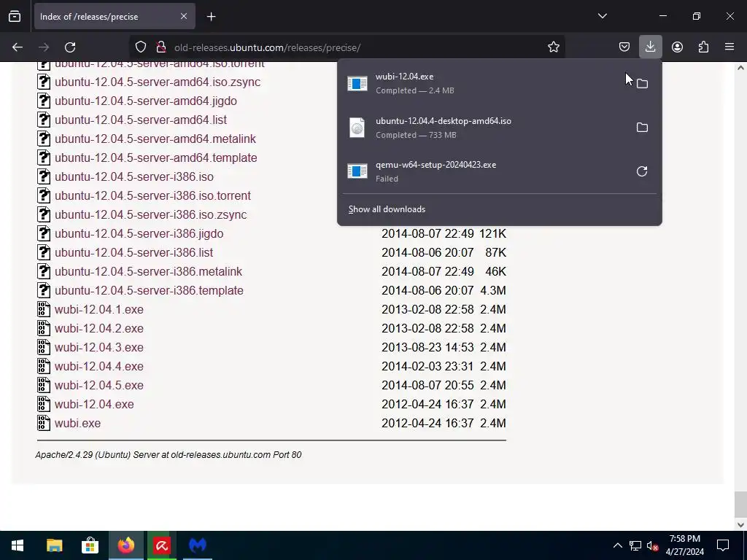Image resolution: width=747 pixels, height=560 pixels.
Task: Download ubuntu-12.04.5-server-i386.iso
Action: (x=134, y=176)
